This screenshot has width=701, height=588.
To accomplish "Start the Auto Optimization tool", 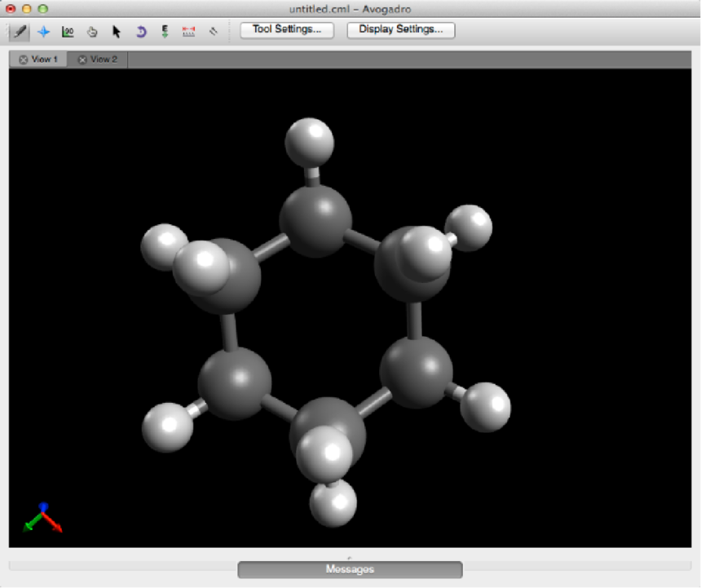I will [165, 32].
